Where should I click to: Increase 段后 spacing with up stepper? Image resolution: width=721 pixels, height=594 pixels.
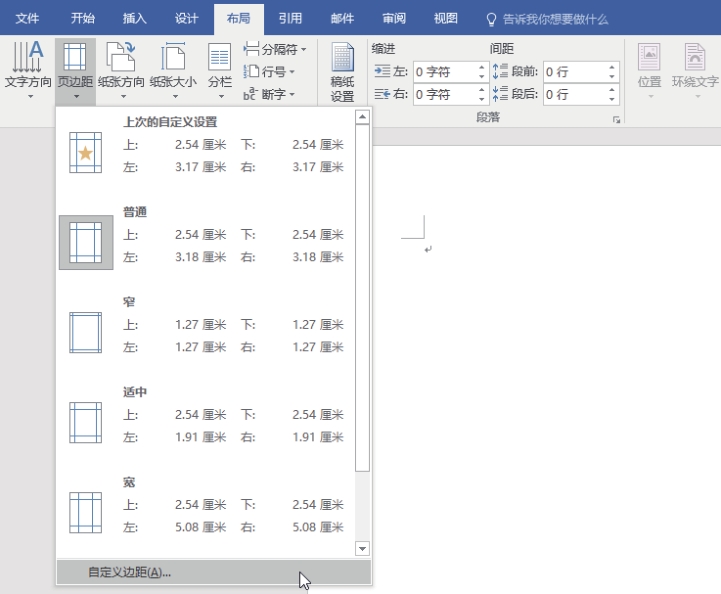click(612, 90)
